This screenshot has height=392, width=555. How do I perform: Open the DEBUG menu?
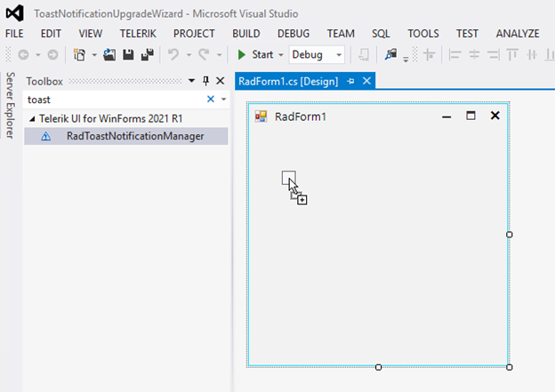[x=294, y=34]
